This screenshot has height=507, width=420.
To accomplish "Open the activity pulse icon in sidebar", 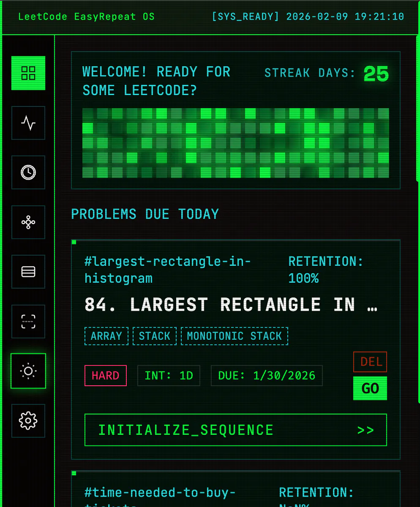I will [28, 123].
